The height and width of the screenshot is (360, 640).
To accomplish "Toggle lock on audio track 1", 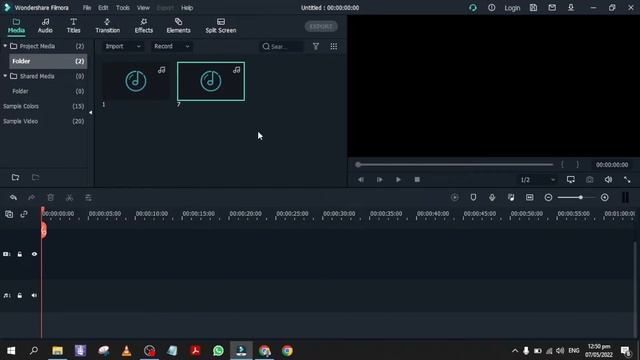I will [20, 296].
